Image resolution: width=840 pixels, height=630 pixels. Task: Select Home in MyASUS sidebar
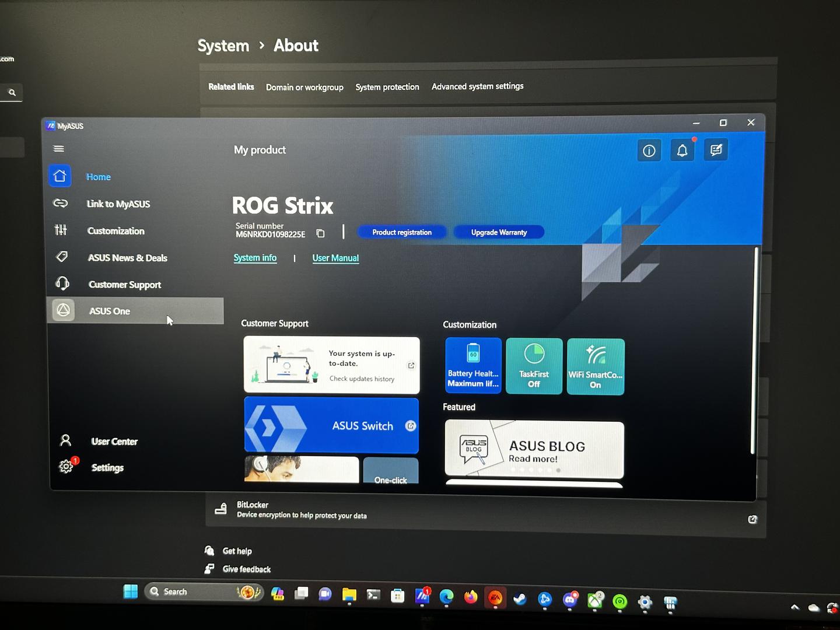[98, 177]
